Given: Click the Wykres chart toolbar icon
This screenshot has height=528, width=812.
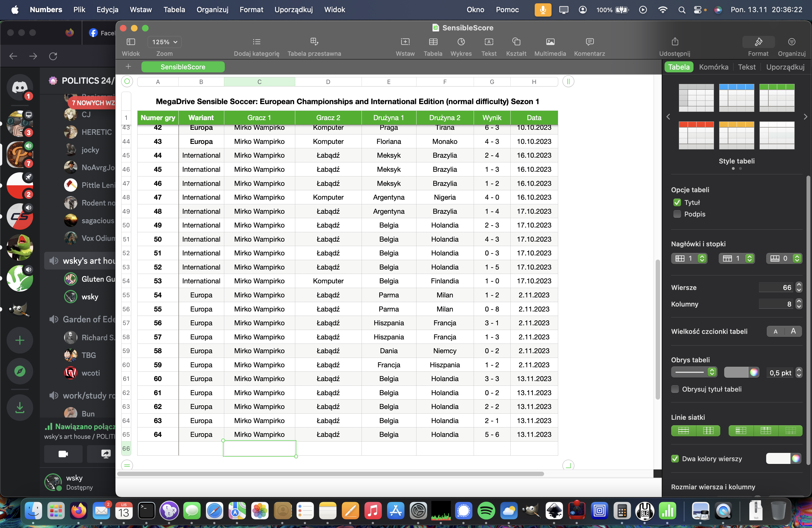Looking at the screenshot, I should (461, 42).
